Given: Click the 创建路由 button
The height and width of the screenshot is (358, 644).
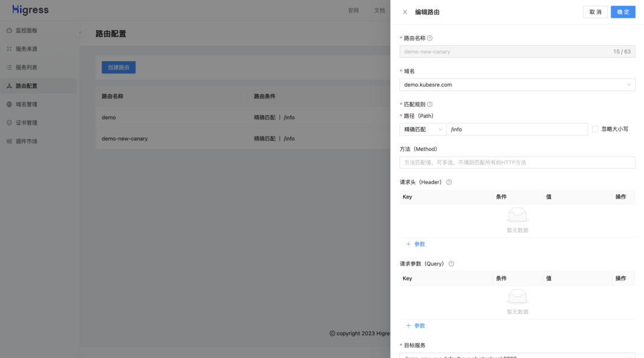Looking at the screenshot, I should pyautogui.click(x=119, y=67).
